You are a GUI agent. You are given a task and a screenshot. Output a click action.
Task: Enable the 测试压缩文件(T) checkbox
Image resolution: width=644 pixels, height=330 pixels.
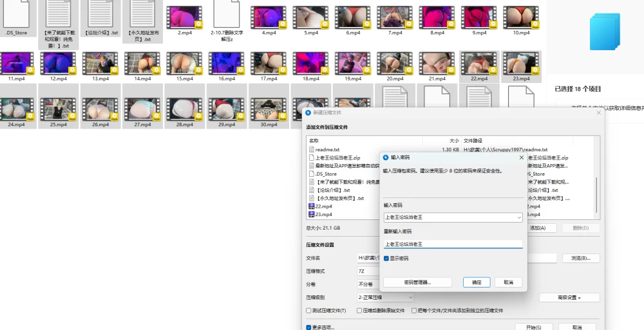coord(309,311)
